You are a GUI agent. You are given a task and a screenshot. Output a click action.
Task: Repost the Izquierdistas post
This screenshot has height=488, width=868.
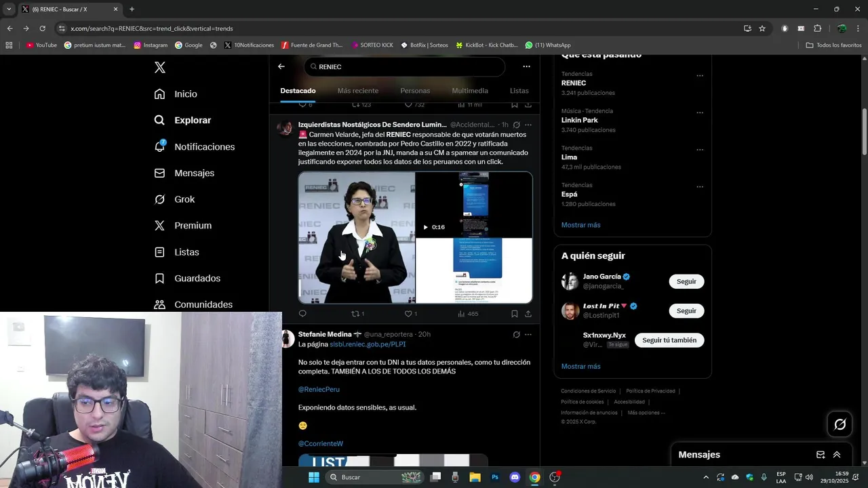click(357, 314)
